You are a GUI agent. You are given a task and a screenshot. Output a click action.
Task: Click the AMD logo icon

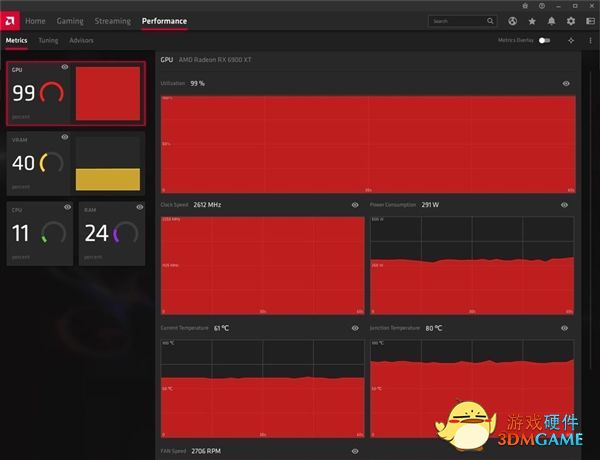(x=10, y=20)
